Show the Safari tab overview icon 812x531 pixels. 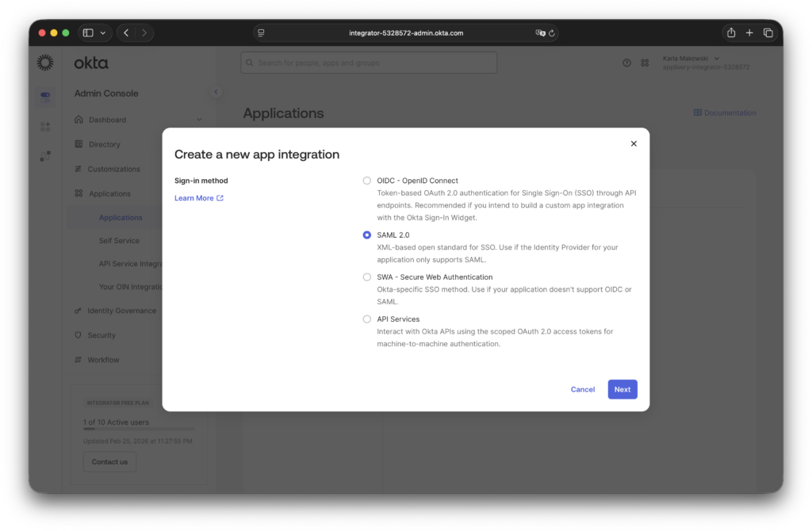pos(768,32)
